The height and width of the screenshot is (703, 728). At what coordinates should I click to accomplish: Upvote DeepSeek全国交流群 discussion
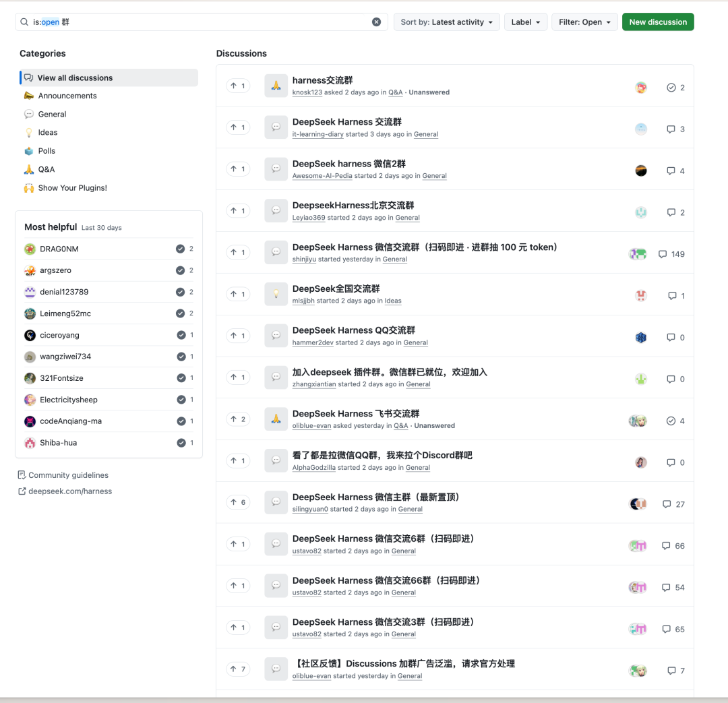tap(238, 294)
